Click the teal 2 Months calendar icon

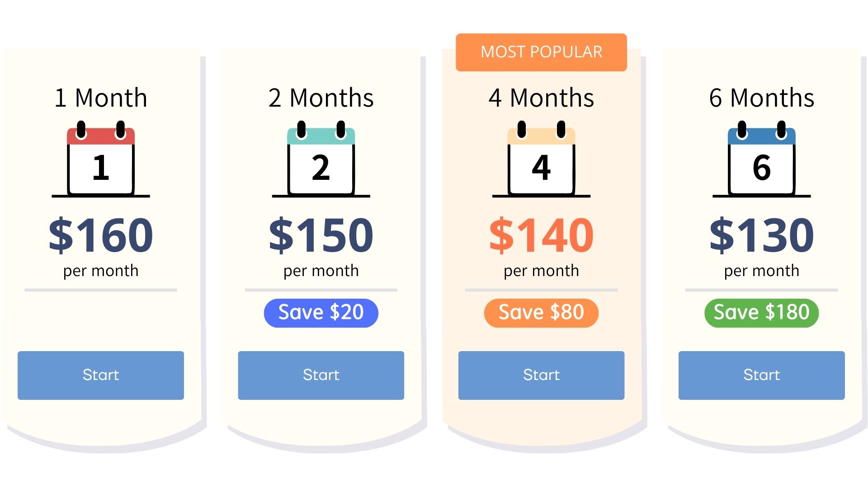click(321, 160)
